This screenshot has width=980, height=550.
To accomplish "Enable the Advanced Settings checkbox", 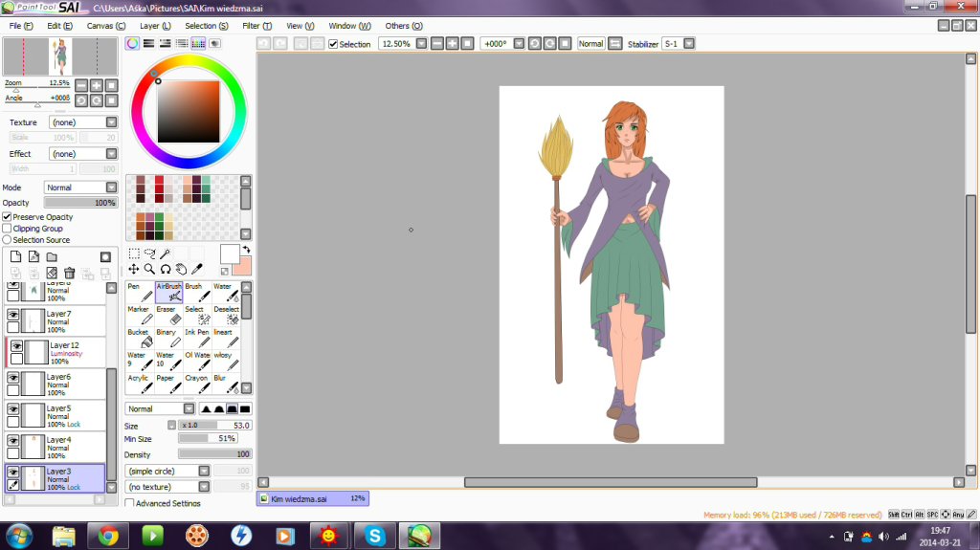I will [129, 502].
